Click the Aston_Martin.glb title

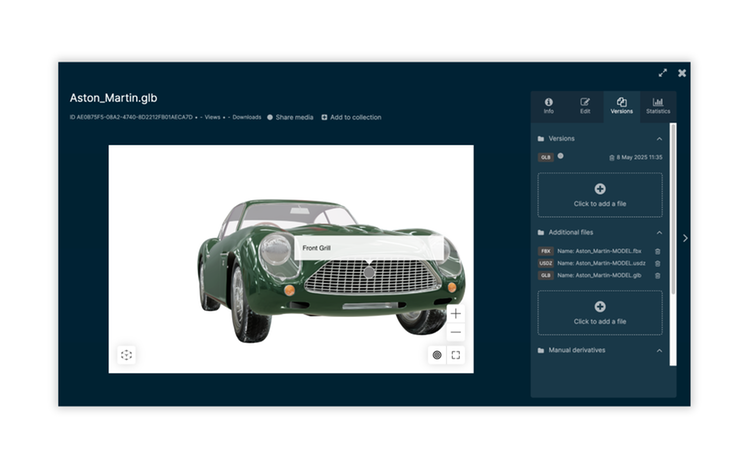[x=113, y=98]
